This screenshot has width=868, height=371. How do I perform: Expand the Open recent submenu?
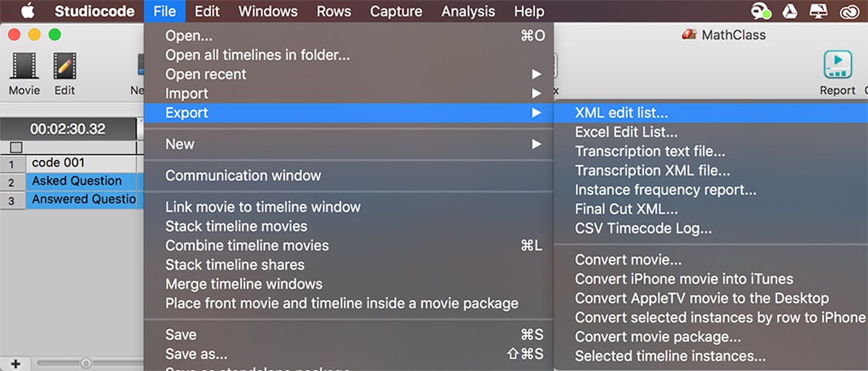pos(349,74)
